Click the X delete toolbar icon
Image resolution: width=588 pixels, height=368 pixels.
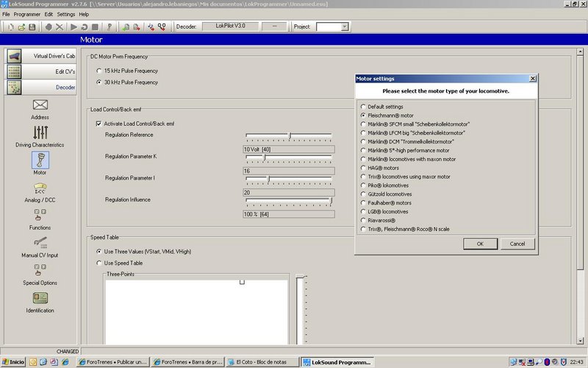pos(60,27)
